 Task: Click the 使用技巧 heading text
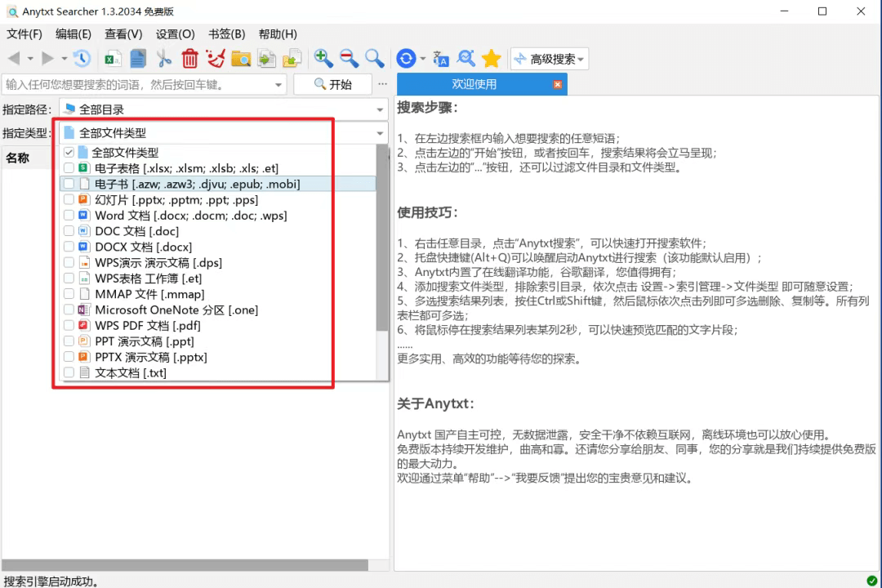pyautogui.click(x=427, y=212)
